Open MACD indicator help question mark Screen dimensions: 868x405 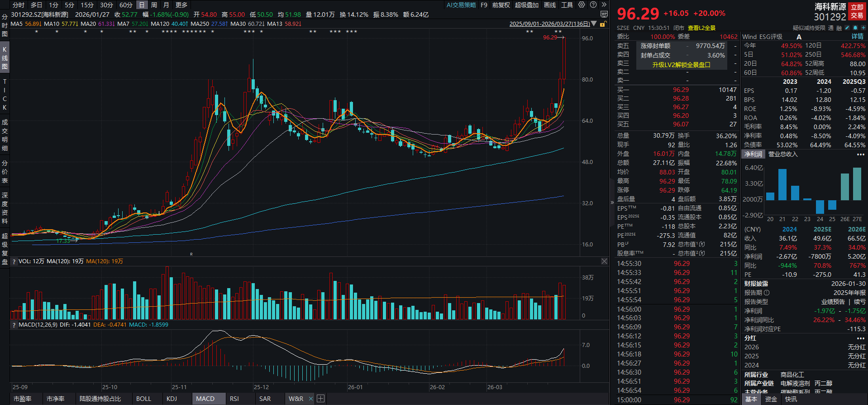click(x=14, y=325)
